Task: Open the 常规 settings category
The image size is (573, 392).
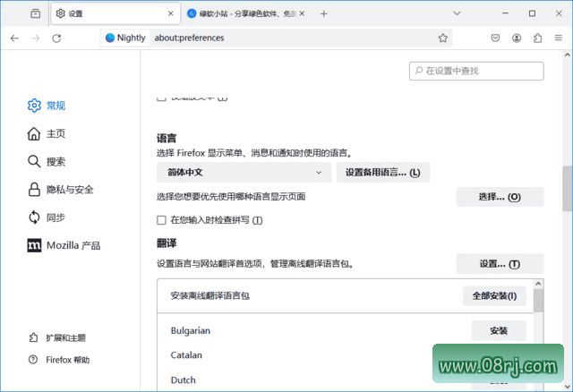Action: pos(47,106)
